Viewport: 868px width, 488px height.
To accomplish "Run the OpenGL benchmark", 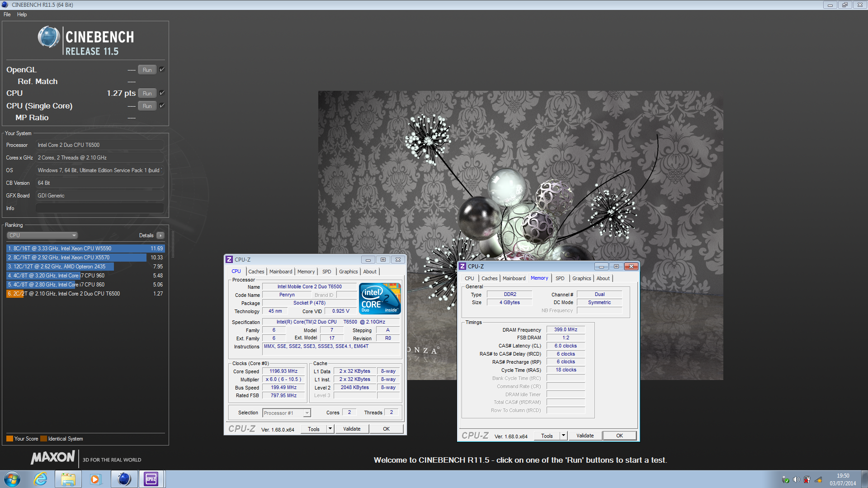I will tap(147, 70).
